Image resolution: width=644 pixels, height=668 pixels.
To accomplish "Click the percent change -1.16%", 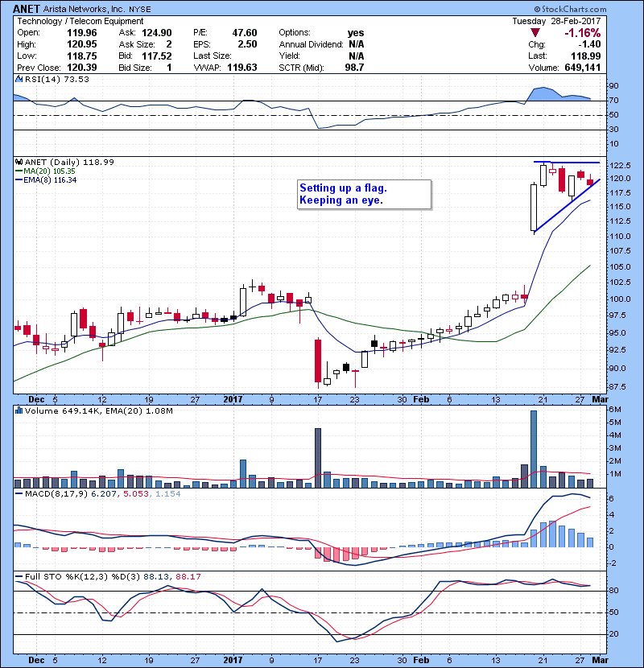I will pos(582,33).
